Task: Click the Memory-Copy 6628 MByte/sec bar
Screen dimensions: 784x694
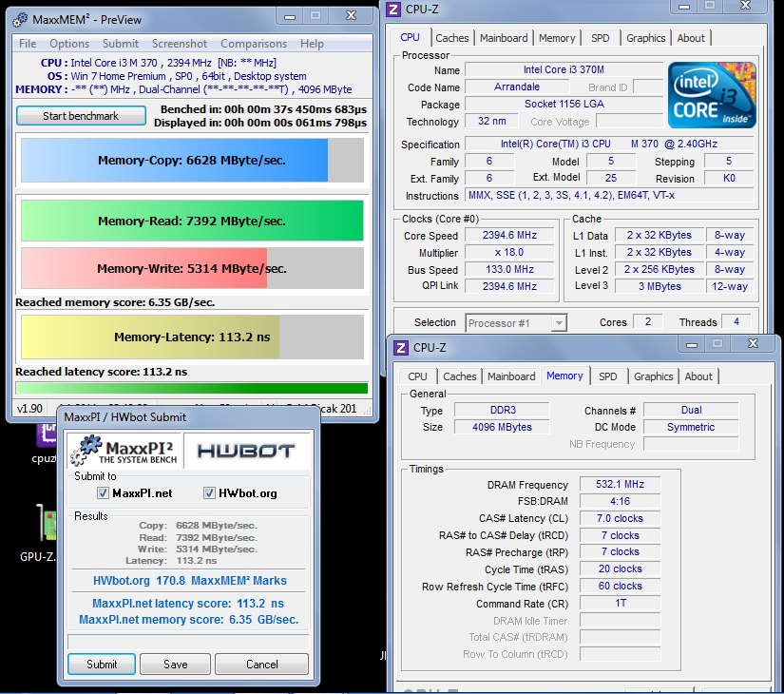Action: pyautogui.click(x=192, y=160)
